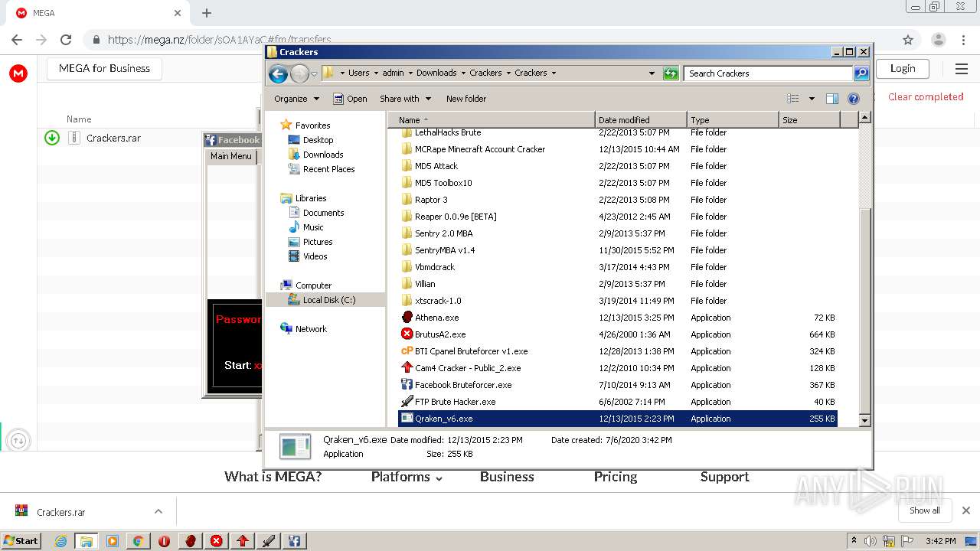The width and height of the screenshot is (980, 551).
Task: Select the Facebook Bruteforcer.exe icon
Action: pos(407,385)
